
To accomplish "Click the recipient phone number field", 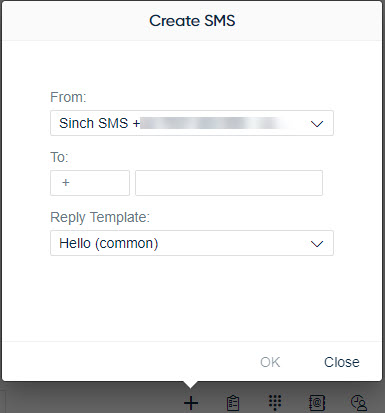I will tap(229, 183).
